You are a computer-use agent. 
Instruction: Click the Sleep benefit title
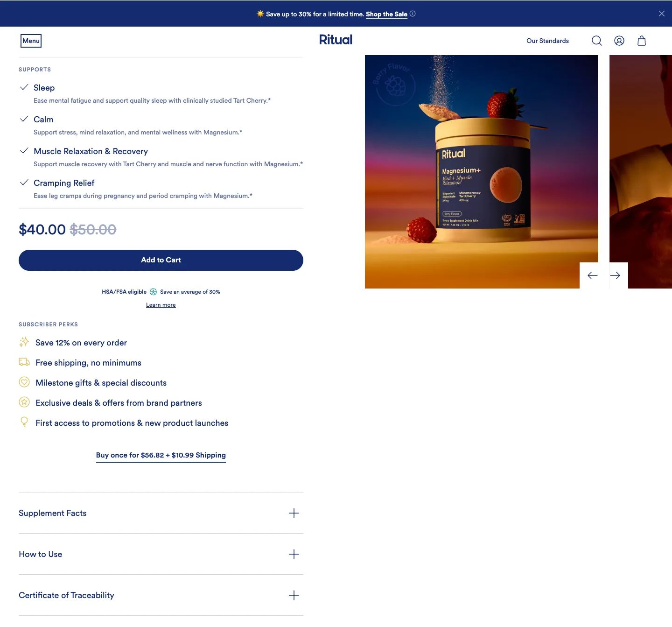(44, 88)
